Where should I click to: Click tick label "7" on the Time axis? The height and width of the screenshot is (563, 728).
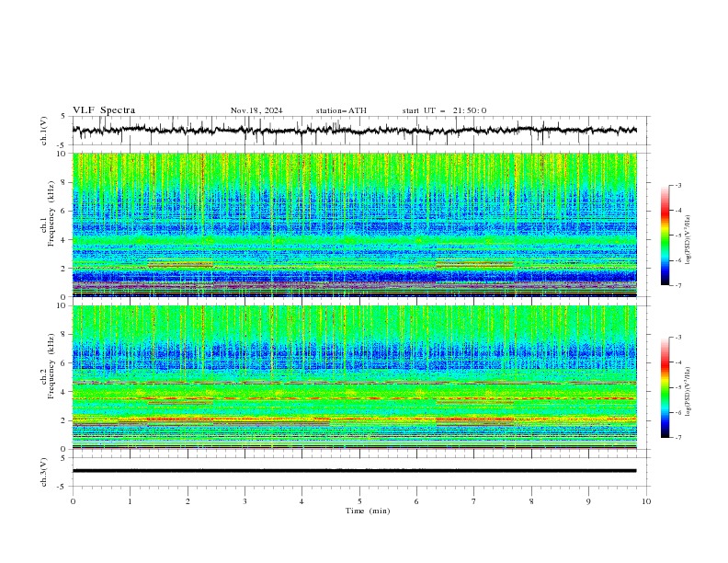pyautogui.click(x=474, y=501)
